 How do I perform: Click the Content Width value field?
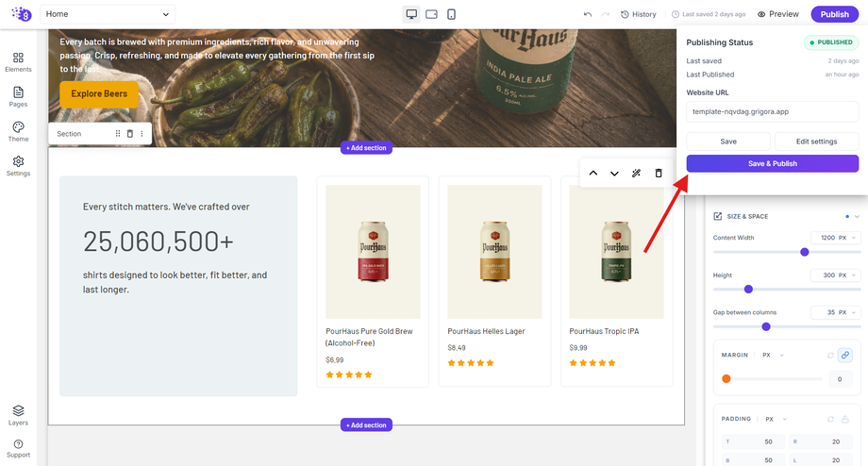(828, 238)
